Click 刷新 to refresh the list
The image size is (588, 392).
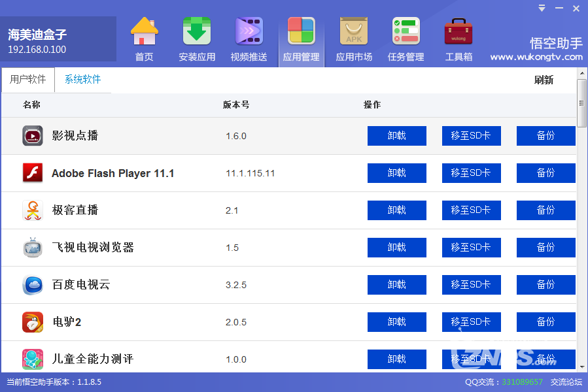coord(544,80)
